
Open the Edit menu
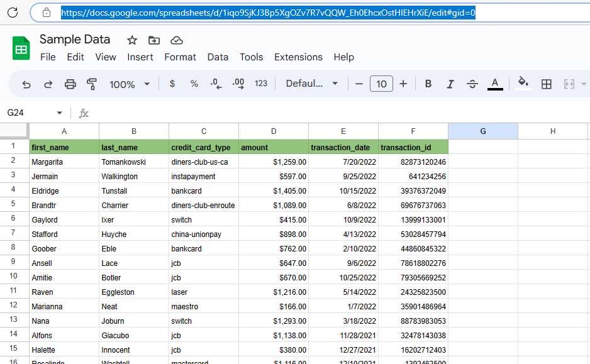(x=75, y=57)
